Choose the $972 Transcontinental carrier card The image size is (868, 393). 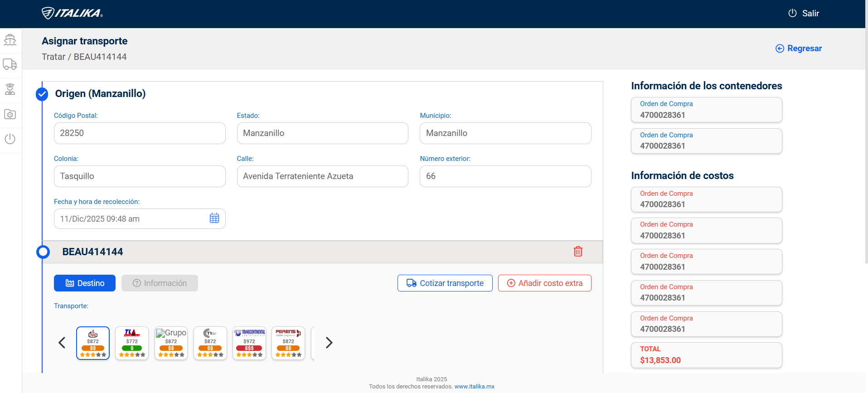249,343
